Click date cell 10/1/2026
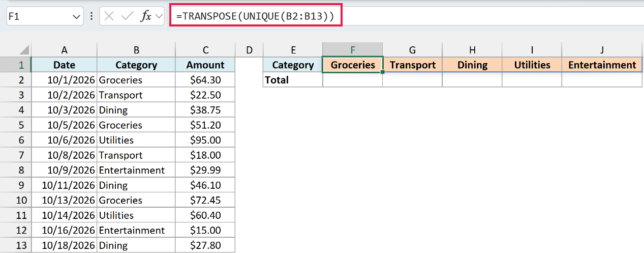The image size is (644, 253). click(x=64, y=80)
